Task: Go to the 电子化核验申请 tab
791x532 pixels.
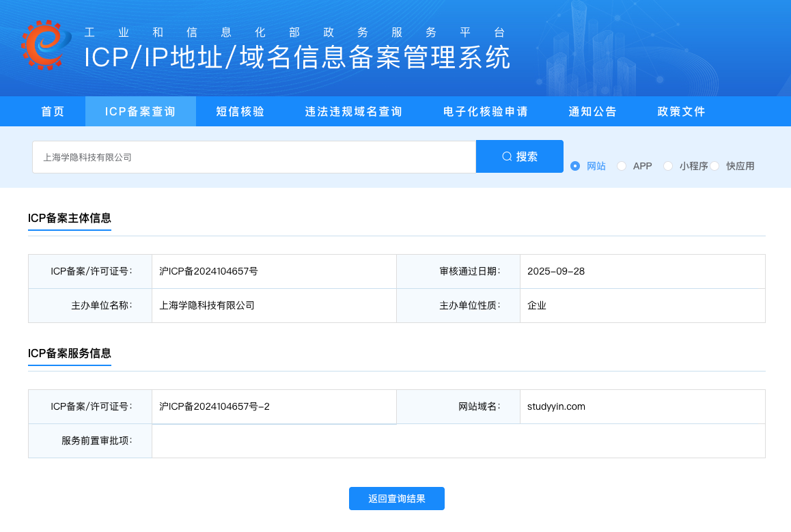Action: click(485, 111)
